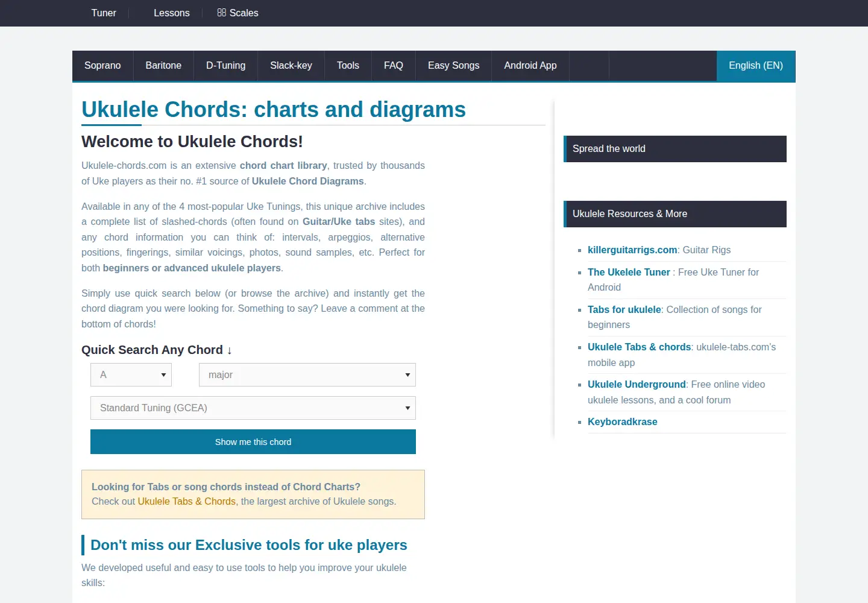Screen dimensions: 868x603
Task: Open Android App page
Action: click(x=530, y=66)
